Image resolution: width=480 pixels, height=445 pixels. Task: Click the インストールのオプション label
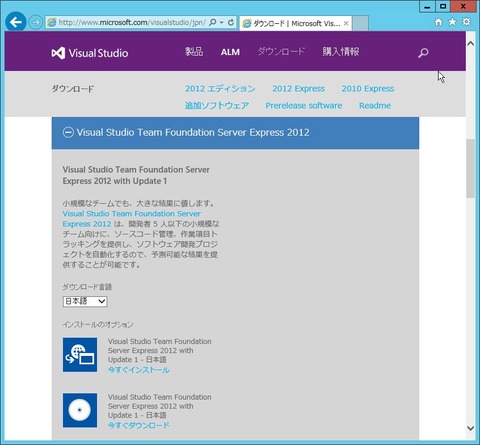(x=98, y=325)
